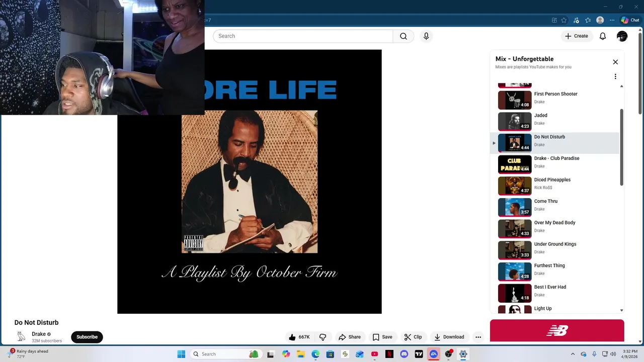Open Microsoft Edge from taskbar
The image size is (644, 362).
pos(315,354)
